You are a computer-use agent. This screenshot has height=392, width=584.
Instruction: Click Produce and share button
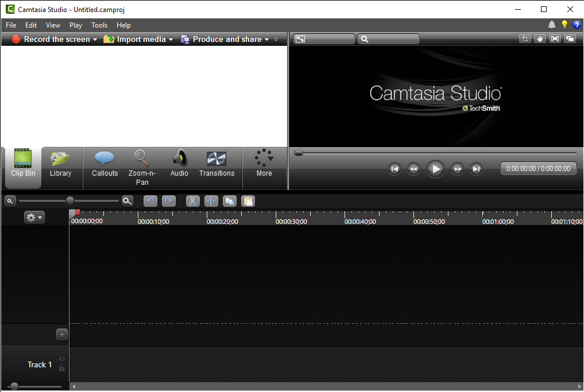(x=221, y=39)
